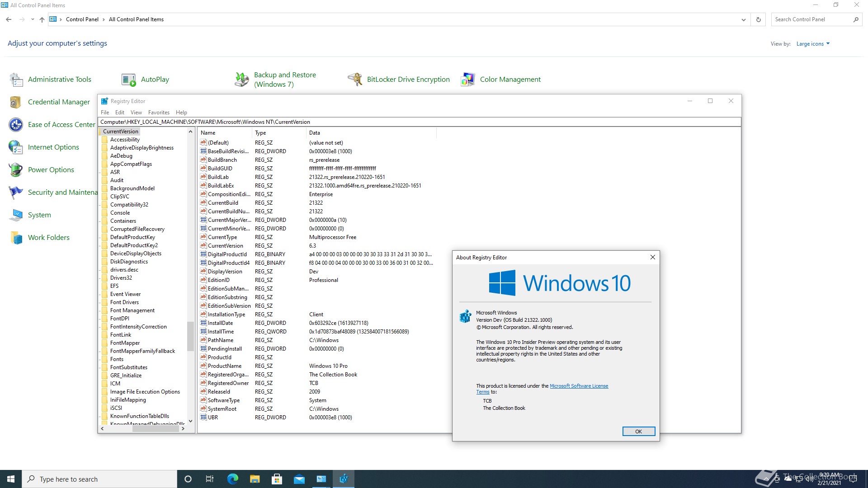The width and height of the screenshot is (868, 488).
Task: Open Microsoft Store from taskbar
Action: [x=277, y=479]
